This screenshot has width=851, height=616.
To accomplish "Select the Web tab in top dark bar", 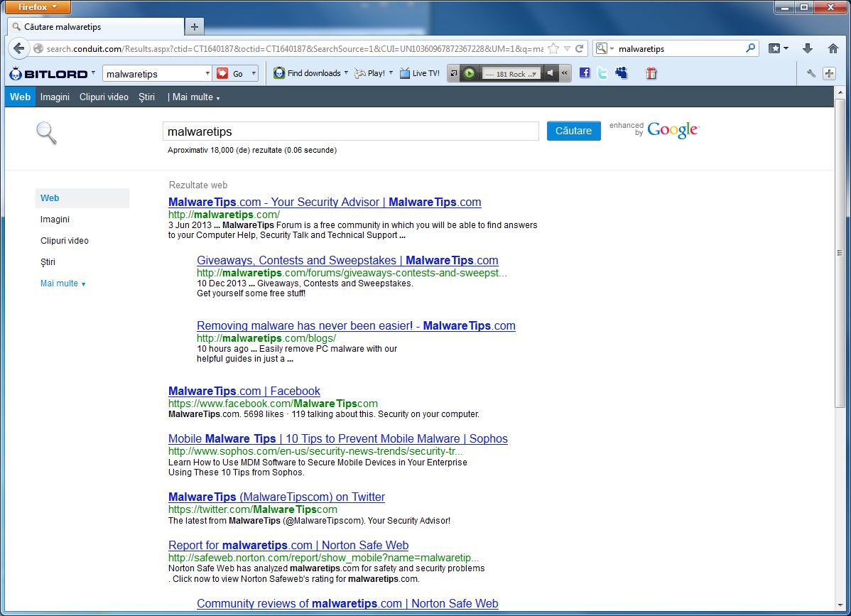I will point(20,97).
